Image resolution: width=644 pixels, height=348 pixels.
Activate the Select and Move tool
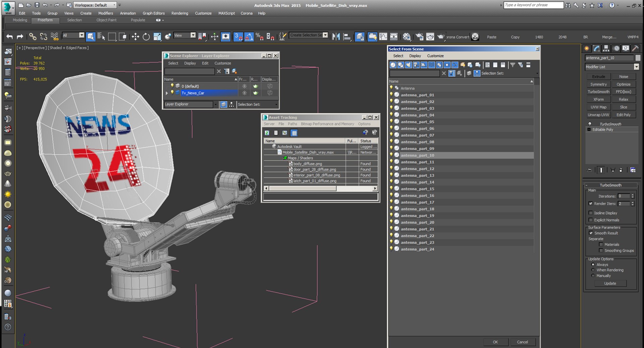pos(135,37)
